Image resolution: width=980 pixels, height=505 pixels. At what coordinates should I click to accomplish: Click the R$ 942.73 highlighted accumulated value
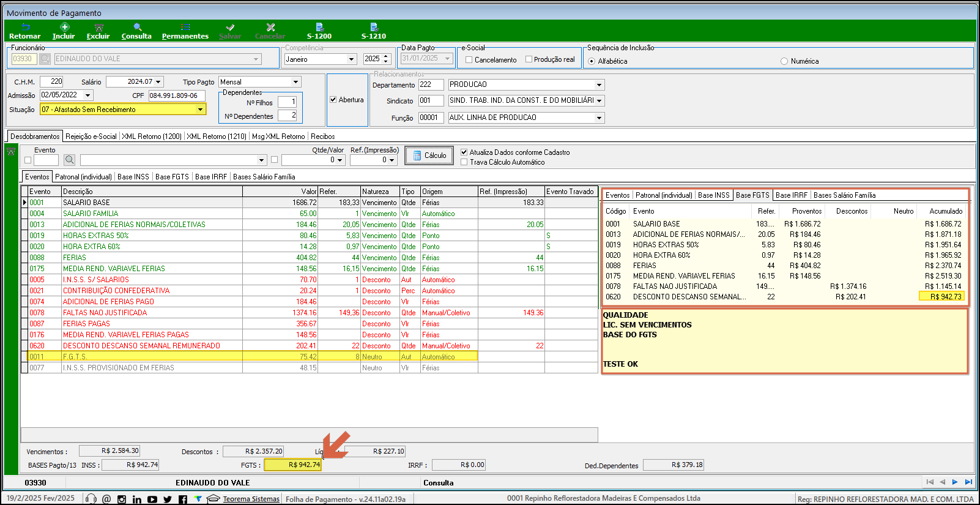[942, 297]
